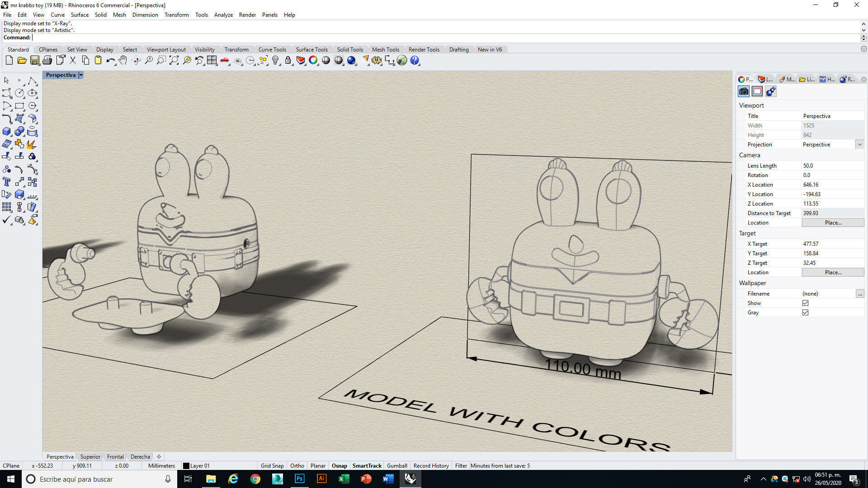This screenshot has width=868, height=488.
Task: Open Photoshop from the Windows taskbar
Action: coord(299,479)
